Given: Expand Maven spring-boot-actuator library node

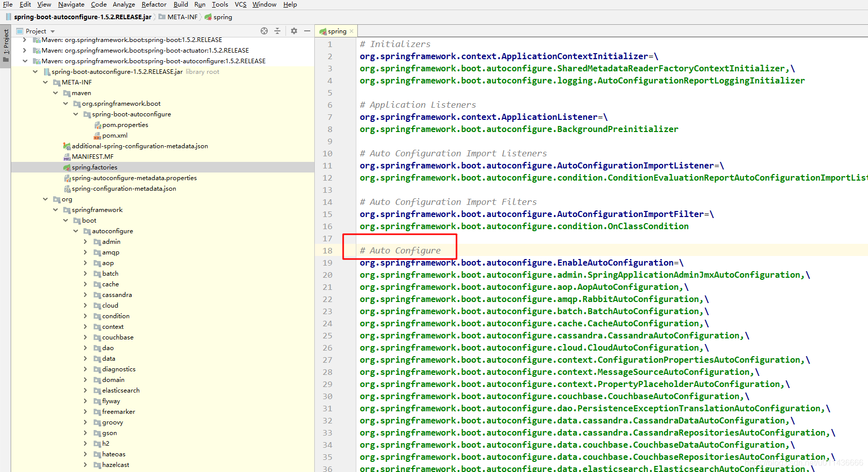Looking at the screenshot, I should pos(25,51).
